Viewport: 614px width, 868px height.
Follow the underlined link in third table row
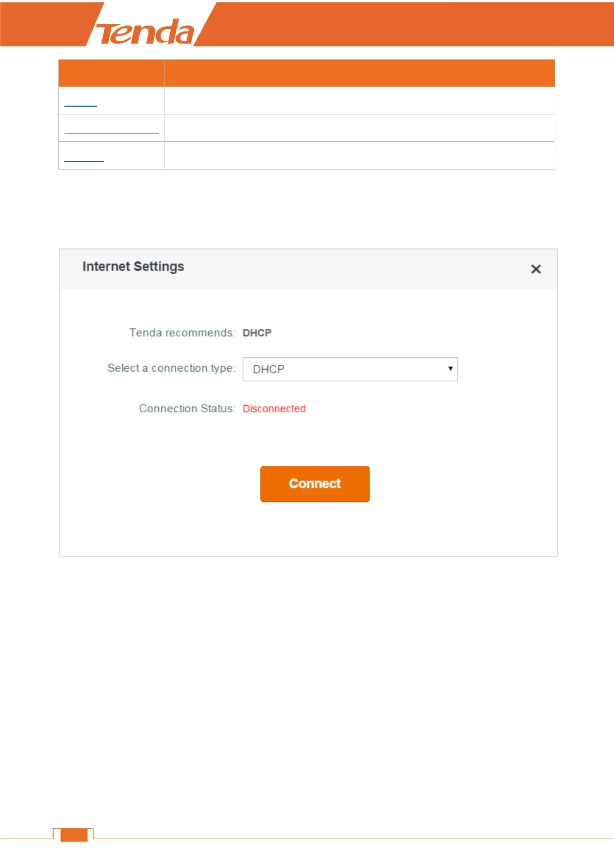(x=84, y=158)
